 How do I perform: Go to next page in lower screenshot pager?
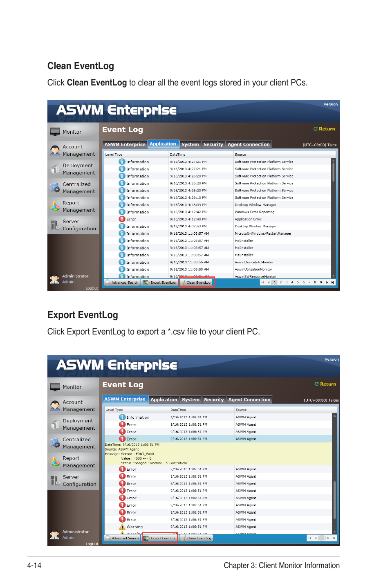pyautogui.click(x=328, y=538)
